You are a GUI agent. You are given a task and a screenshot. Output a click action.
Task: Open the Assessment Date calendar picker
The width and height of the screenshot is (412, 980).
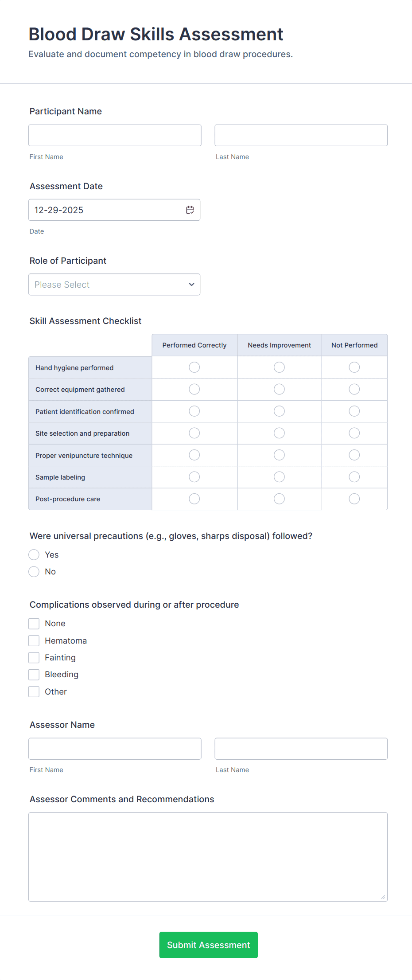tap(190, 210)
